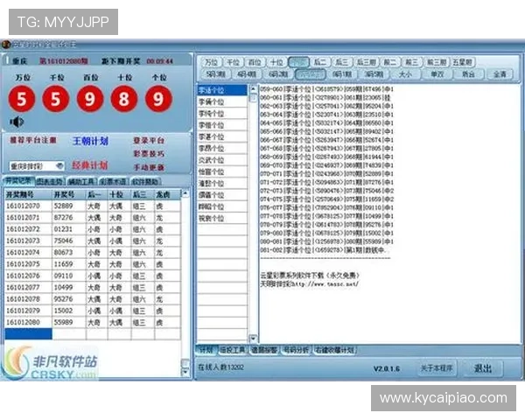Mute sound with the speaker icon
The image size is (525, 420).
tap(17, 122)
